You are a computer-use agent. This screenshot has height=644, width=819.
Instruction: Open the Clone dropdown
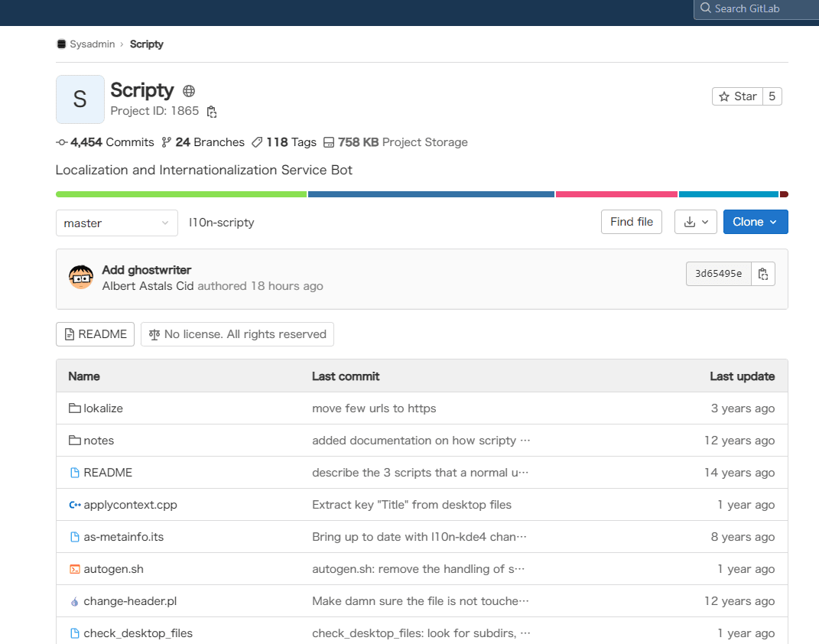coord(755,222)
